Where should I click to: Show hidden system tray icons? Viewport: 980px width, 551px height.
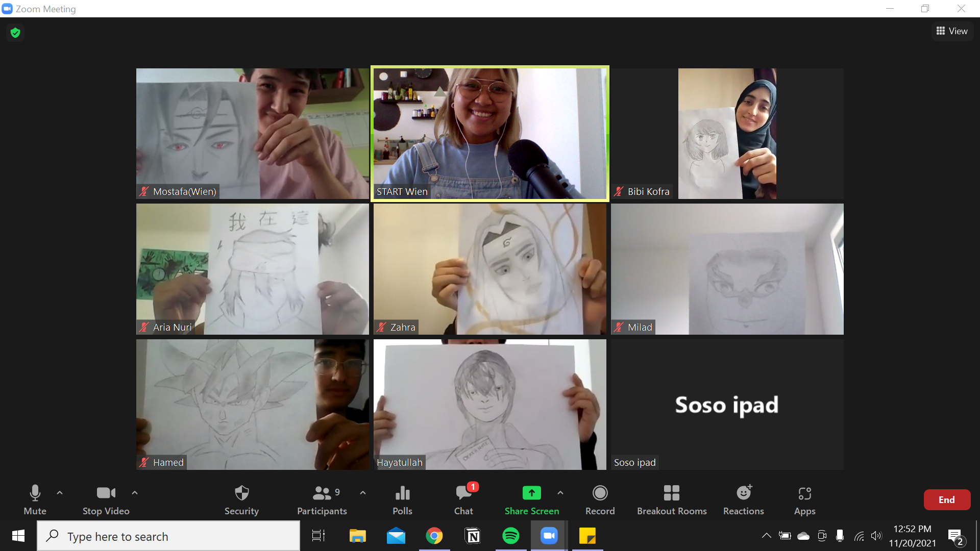point(766,536)
